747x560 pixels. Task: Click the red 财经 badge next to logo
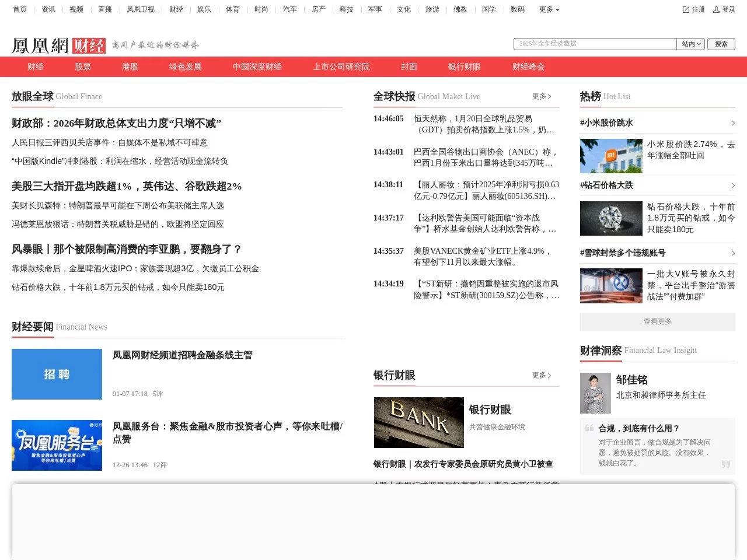tap(88, 45)
